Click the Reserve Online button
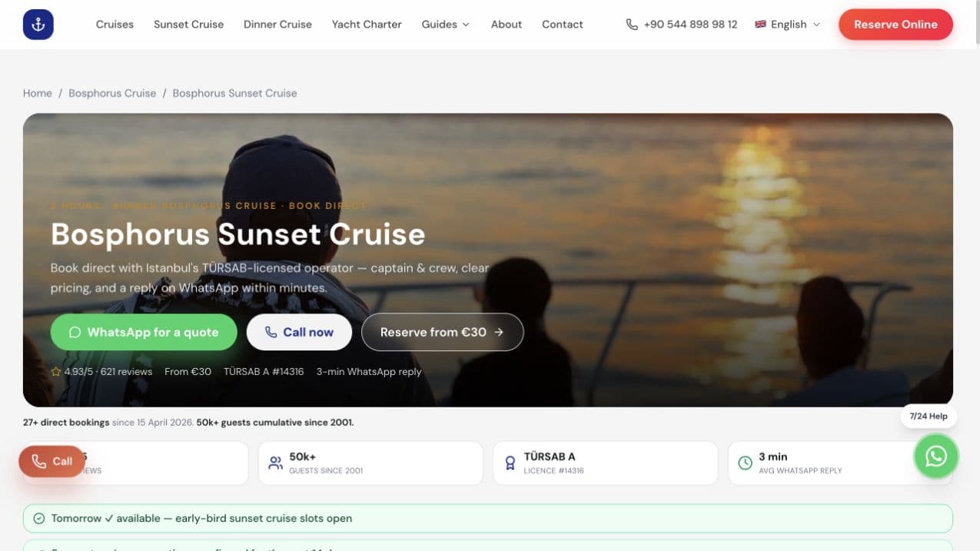This screenshot has width=980, height=551. (895, 25)
